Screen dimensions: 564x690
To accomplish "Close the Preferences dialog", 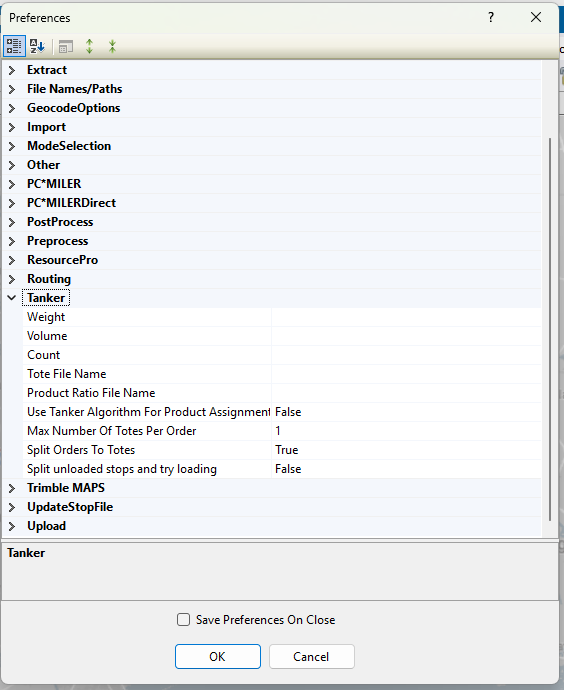I will [x=536, y=17].
